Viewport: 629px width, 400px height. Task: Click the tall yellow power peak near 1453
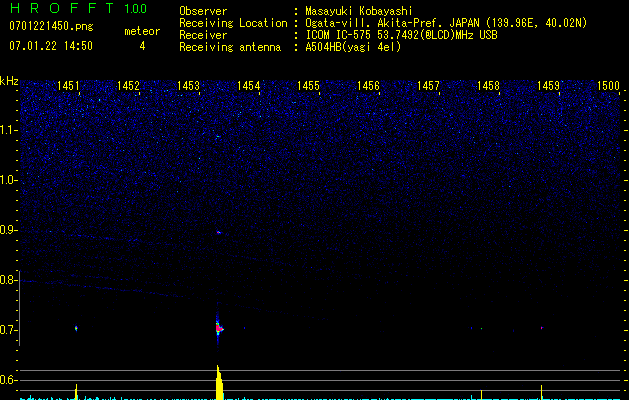point(219,382)
